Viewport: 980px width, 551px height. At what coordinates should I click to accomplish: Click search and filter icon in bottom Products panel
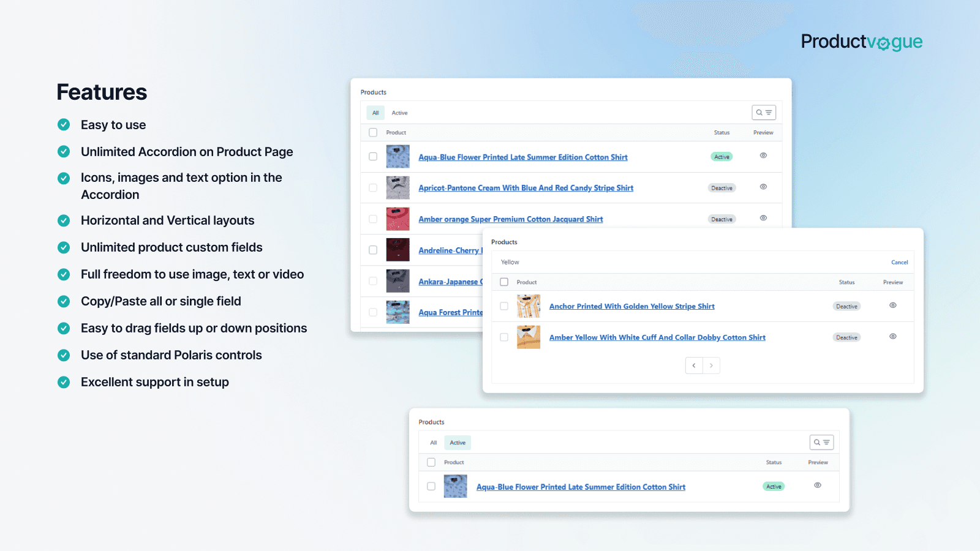point(821,442)
